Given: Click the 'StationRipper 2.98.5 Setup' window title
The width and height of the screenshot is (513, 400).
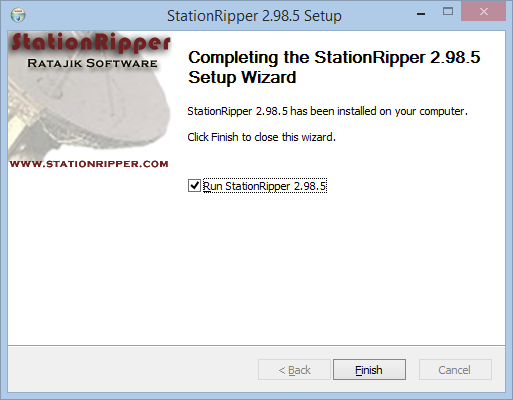Looking at the screenshot, I should coord(254,16).
